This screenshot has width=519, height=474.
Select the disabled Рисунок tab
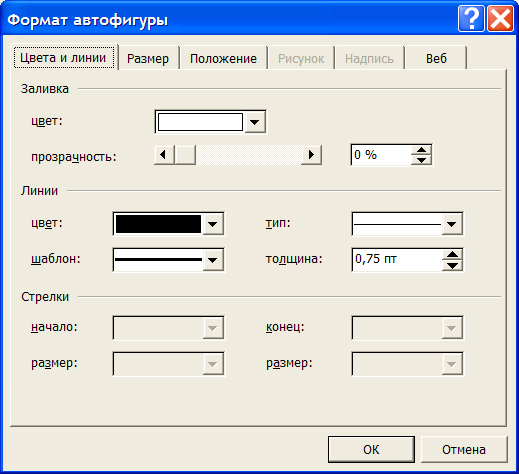pyautogui.click(x=301, y=59)
